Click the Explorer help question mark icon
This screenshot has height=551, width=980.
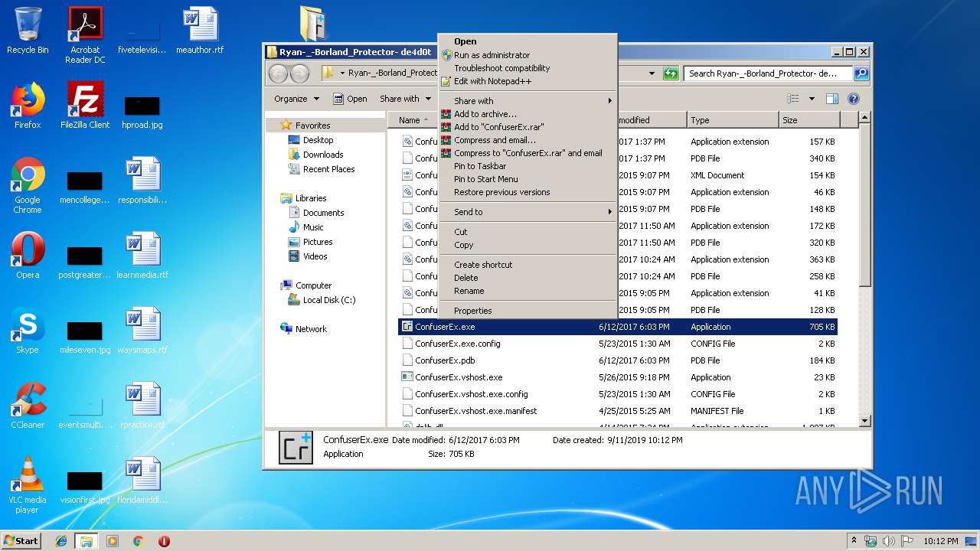(x=854, y=99)
